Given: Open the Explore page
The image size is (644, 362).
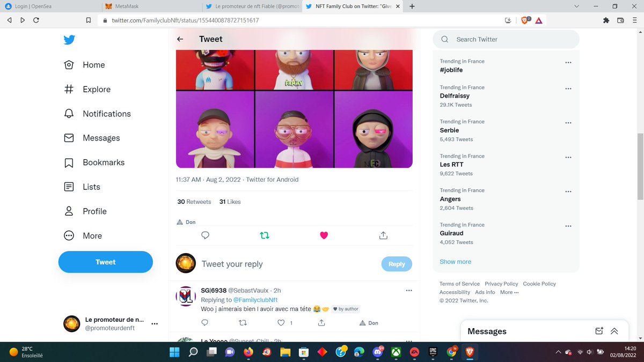Looking at the screenshot, I should point(87,90).
